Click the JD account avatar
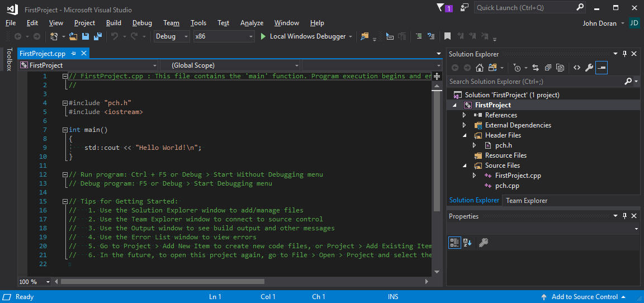Screen dimensions: 644x303 tap(634, 23)
